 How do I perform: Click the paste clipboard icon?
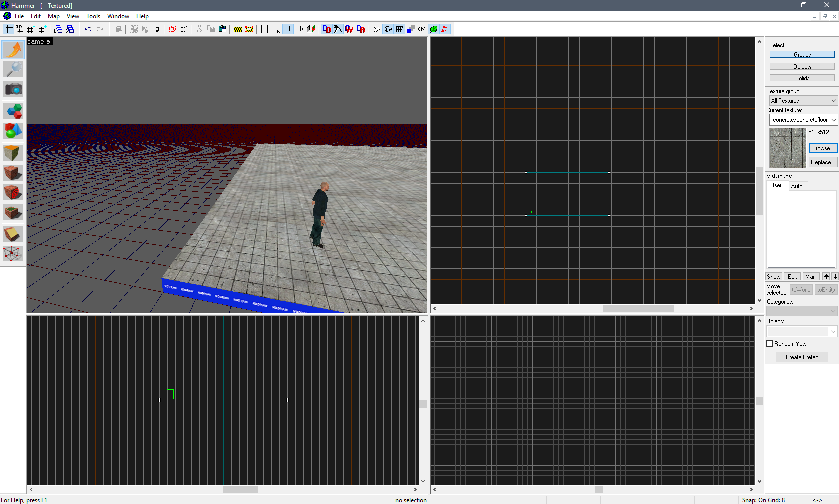222,29
